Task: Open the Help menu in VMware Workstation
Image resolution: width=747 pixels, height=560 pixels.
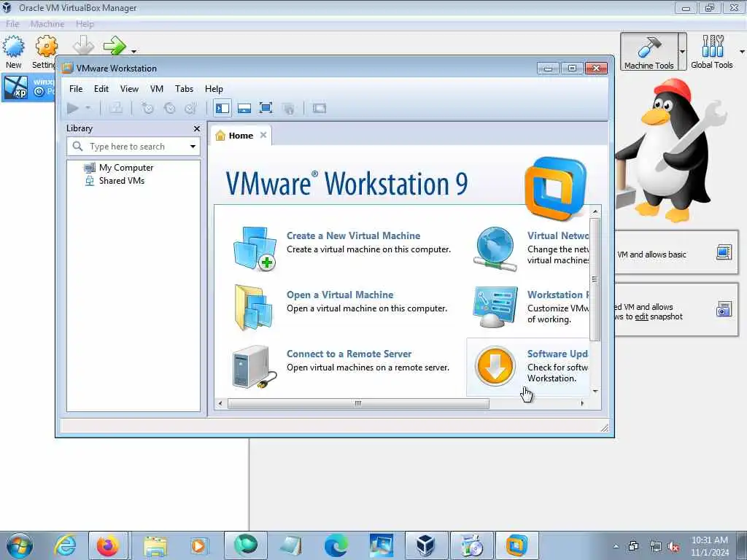Action: point(214,88)
